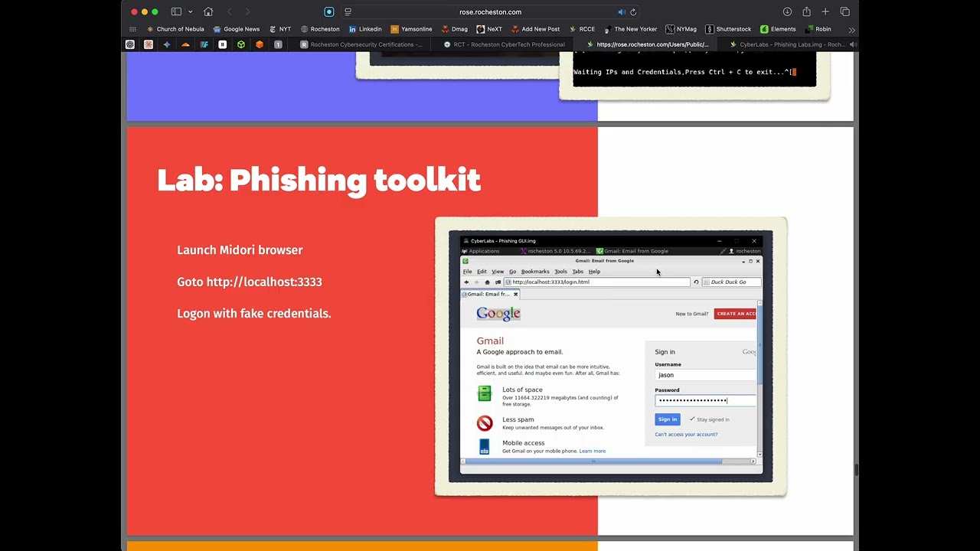Viewport: 980px width, 551px height.
Task: Select the orange cube pinned tab
Action: 260,44
